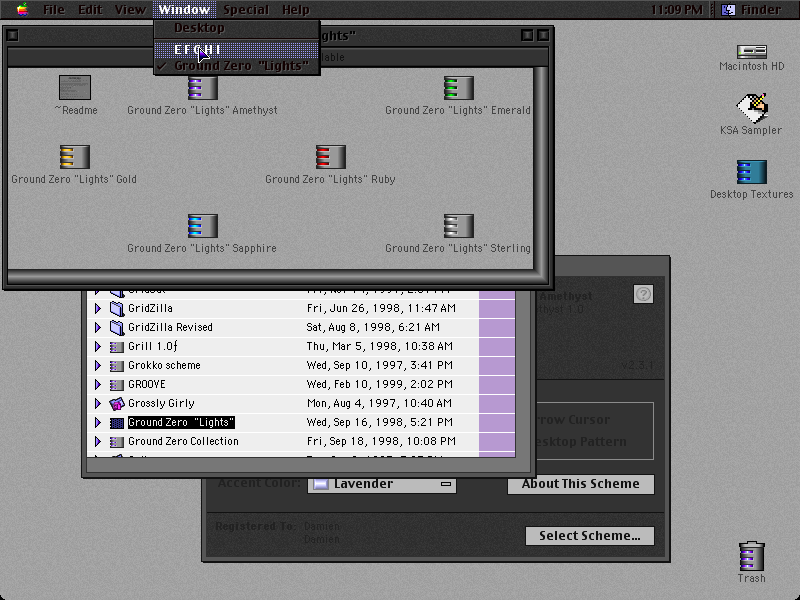Click the Select Scheme... button
The image size is (800, 600).
coord(590,536)
